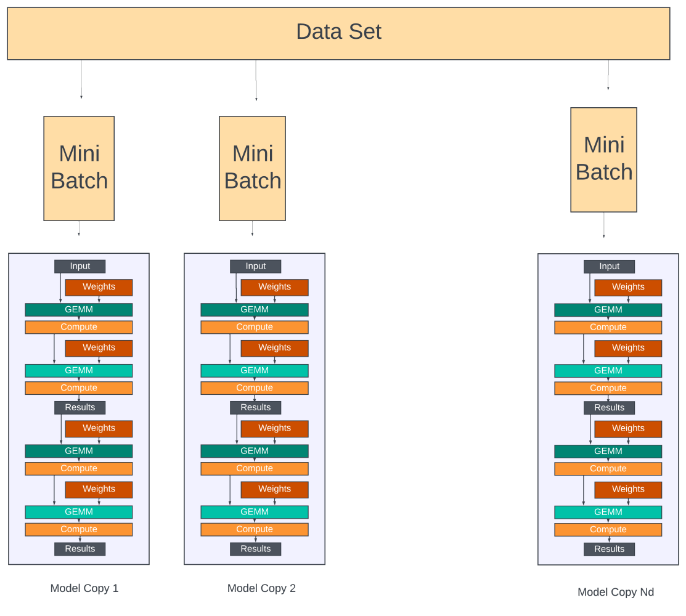The height and width of the screenshot is (616, 686).
Task: Click the final Results node of Model Copy Nd
Action: pyautogui.click(x=609, y=549)
